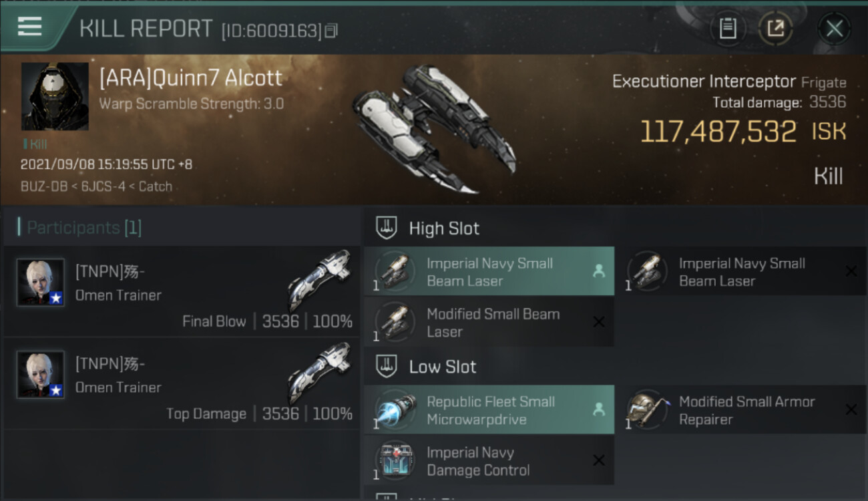868x501 pixels.
Task: Copy the kill report ID
Action: pos(332,30)
